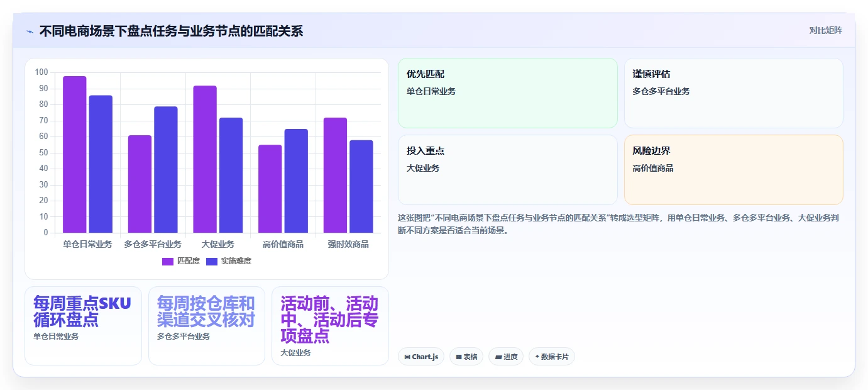Click the 高价值商品 x-axis label
The image size is (868, 390).
283,244
